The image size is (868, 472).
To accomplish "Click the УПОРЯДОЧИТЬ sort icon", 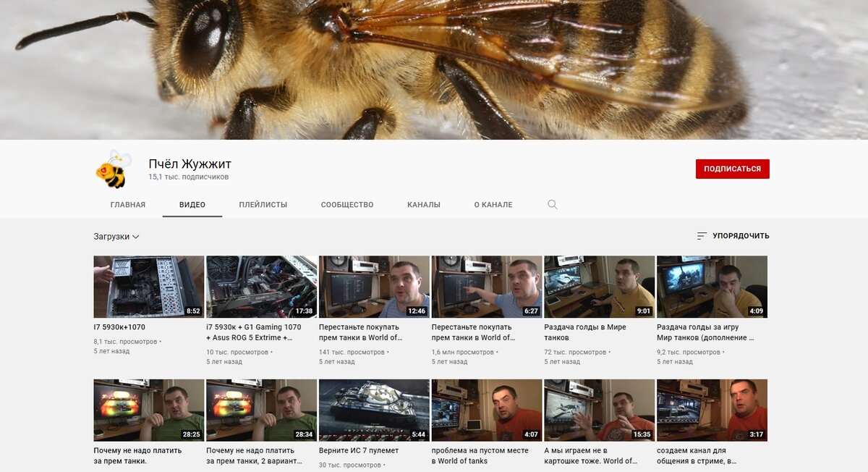I will (701, 235).
